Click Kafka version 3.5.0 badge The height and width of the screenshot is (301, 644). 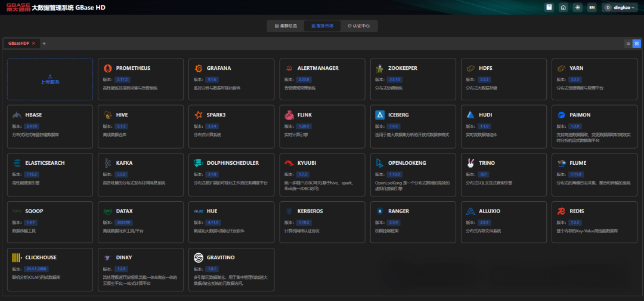pos(122,174)
